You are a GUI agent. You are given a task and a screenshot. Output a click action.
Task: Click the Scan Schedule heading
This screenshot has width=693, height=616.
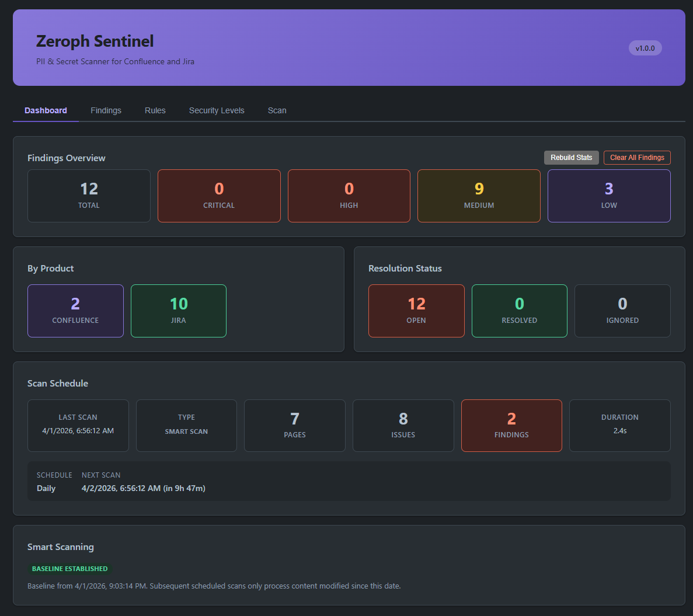pos(57,384)
